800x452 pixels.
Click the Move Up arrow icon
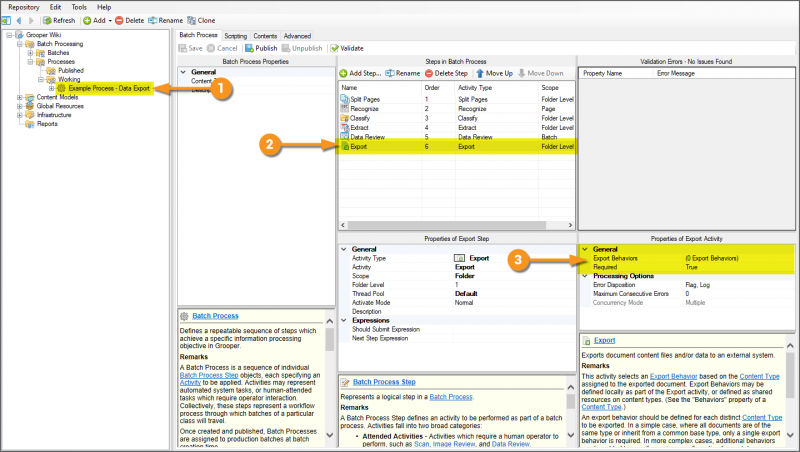coord(480,73)
